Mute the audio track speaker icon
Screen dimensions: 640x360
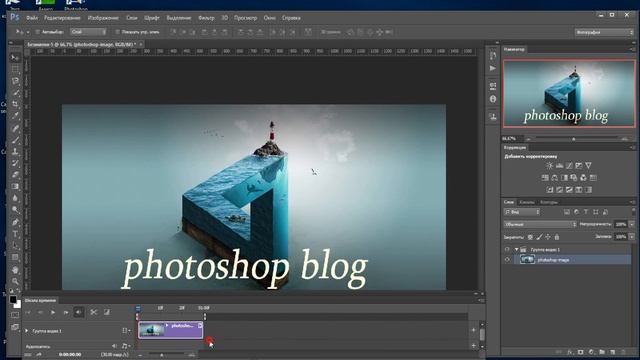(115, 346)
